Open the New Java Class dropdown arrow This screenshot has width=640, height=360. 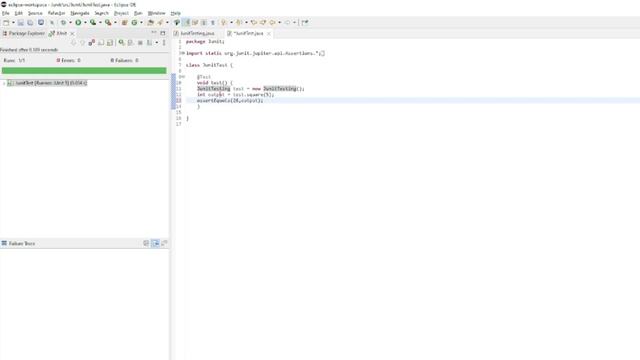click(141, 22)
